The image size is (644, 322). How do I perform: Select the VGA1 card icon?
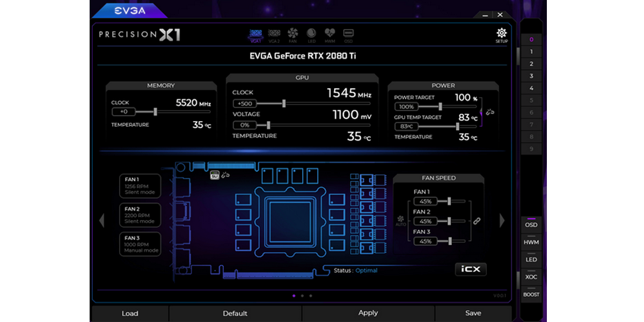tap(256, 35)
